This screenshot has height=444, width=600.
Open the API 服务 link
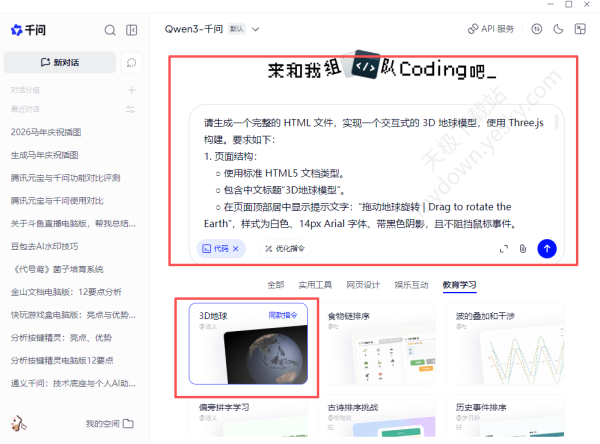click(x=491, y=29)
